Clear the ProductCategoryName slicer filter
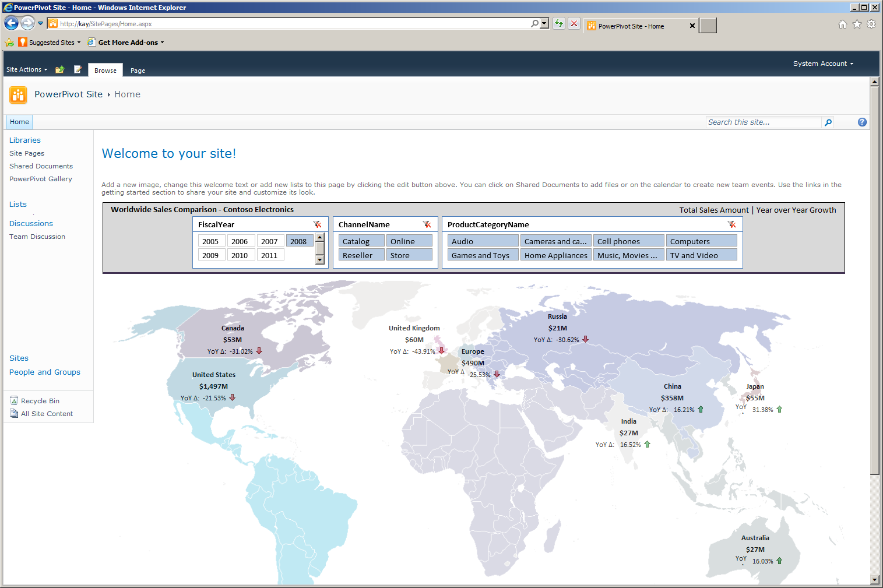 (731, 224)
